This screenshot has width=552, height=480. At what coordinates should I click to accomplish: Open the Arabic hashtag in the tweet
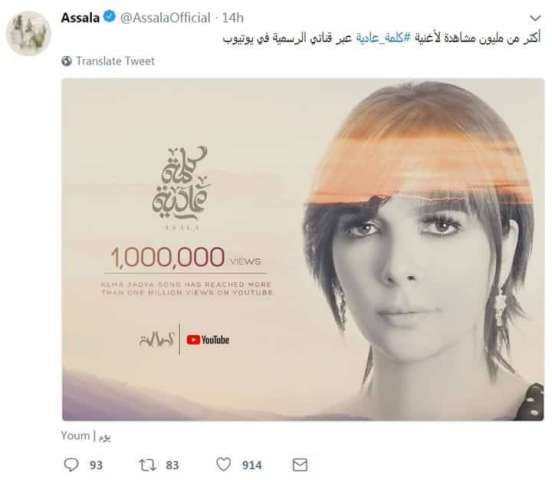click(x=382, y=38)
